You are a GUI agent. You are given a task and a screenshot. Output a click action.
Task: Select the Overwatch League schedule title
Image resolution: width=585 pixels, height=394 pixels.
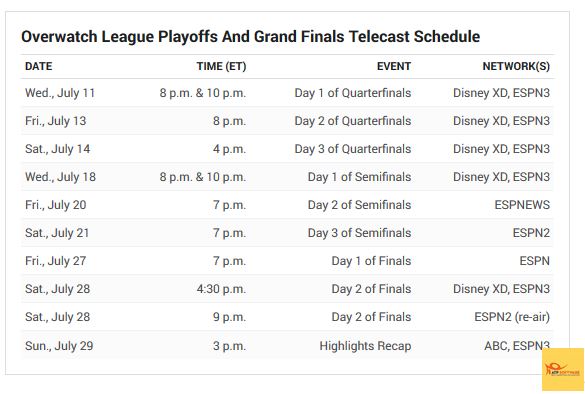pyautogui.click(x=250, y=37)
